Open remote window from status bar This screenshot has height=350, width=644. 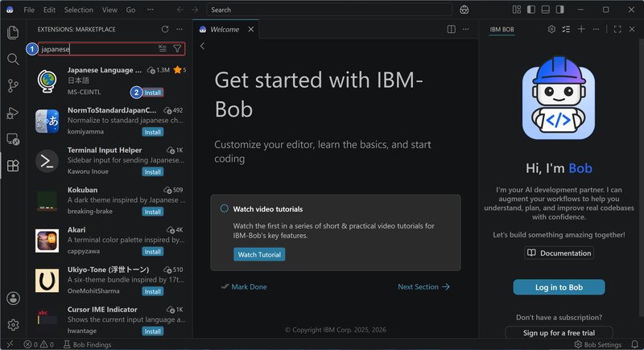[10, 344]
